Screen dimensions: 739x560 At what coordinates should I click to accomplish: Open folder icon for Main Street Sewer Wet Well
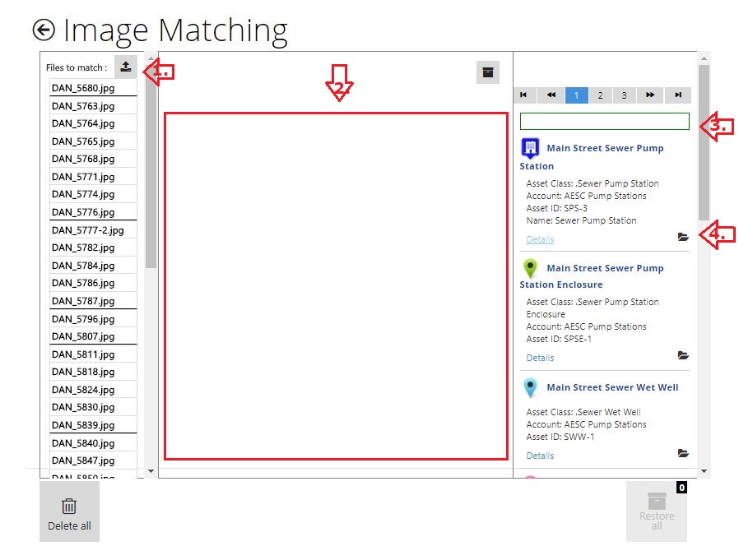(x=683, y=453)
